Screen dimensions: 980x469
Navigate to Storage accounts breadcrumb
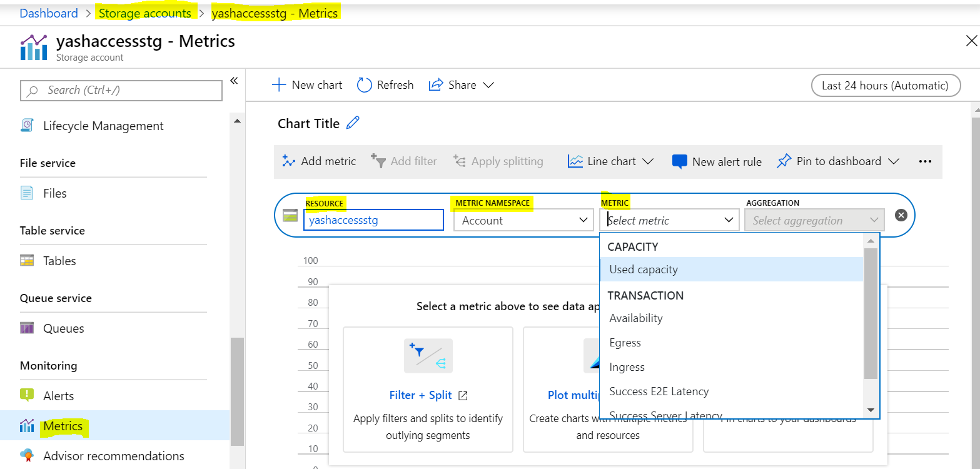click(x=144, y=13)
